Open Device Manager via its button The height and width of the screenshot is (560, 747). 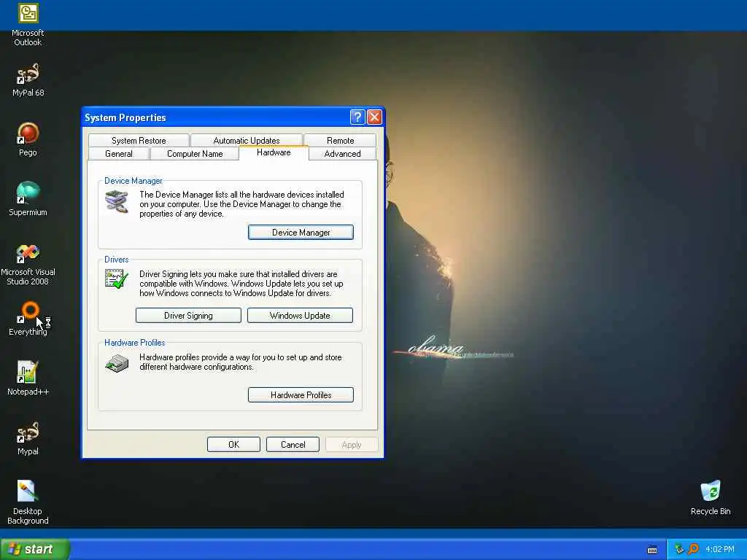coord(301,233)
